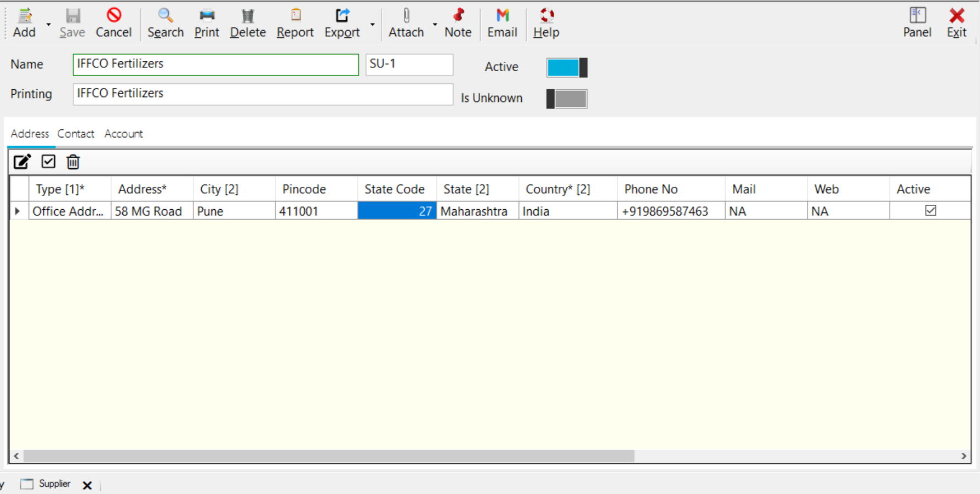
Task: Select the Note pin icon
Action: pyautogui.click(x=458, y=22)
